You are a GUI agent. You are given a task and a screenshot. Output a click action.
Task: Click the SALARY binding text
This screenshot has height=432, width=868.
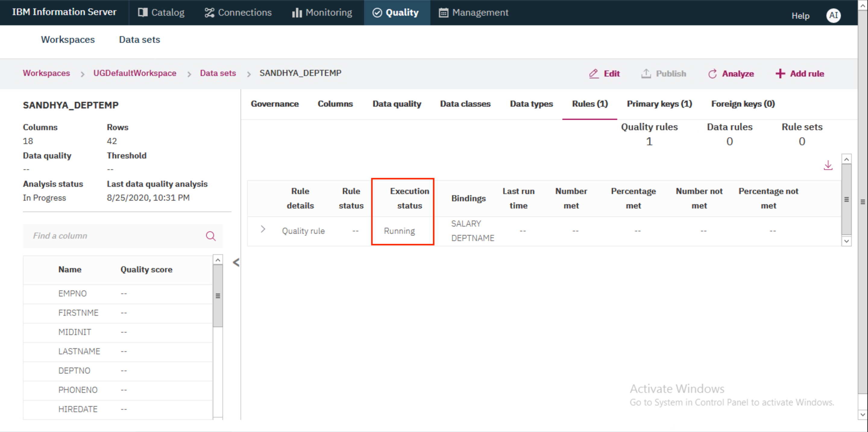coord(466,224)
